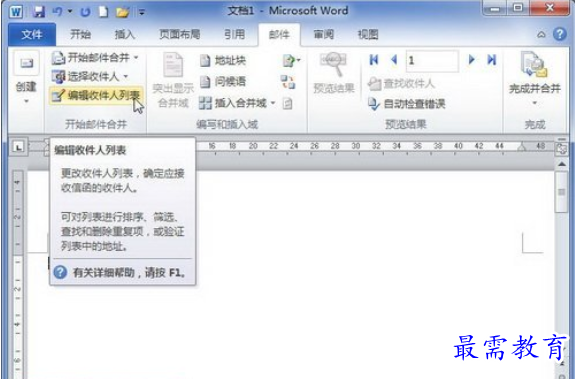Go to last record arrow
This screenshot has height=379, width=575.
point(492,60)
